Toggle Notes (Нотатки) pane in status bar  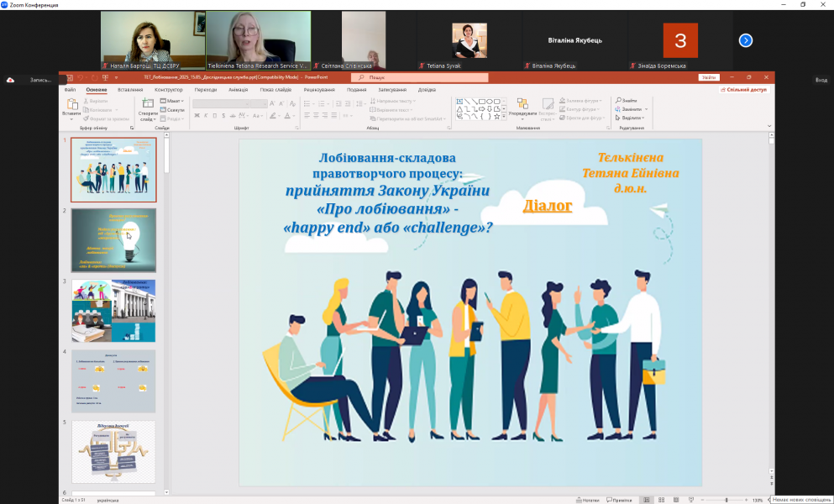pos(588,500)
